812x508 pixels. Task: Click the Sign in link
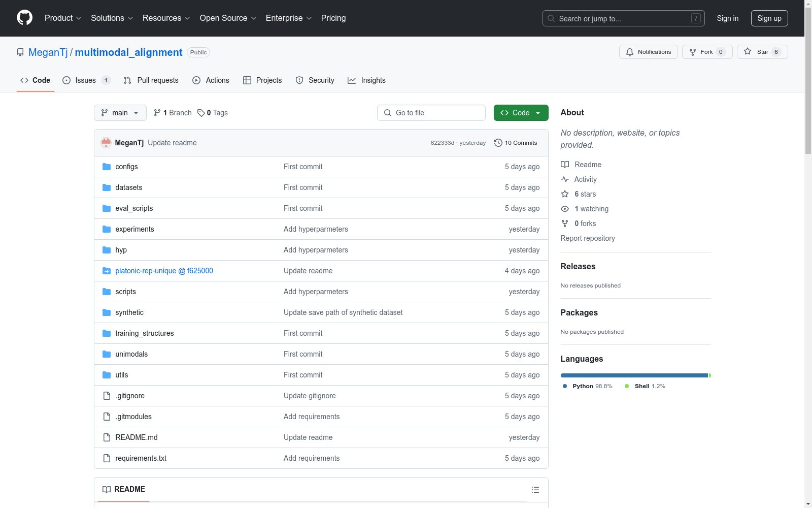click(x=728, y=18)
